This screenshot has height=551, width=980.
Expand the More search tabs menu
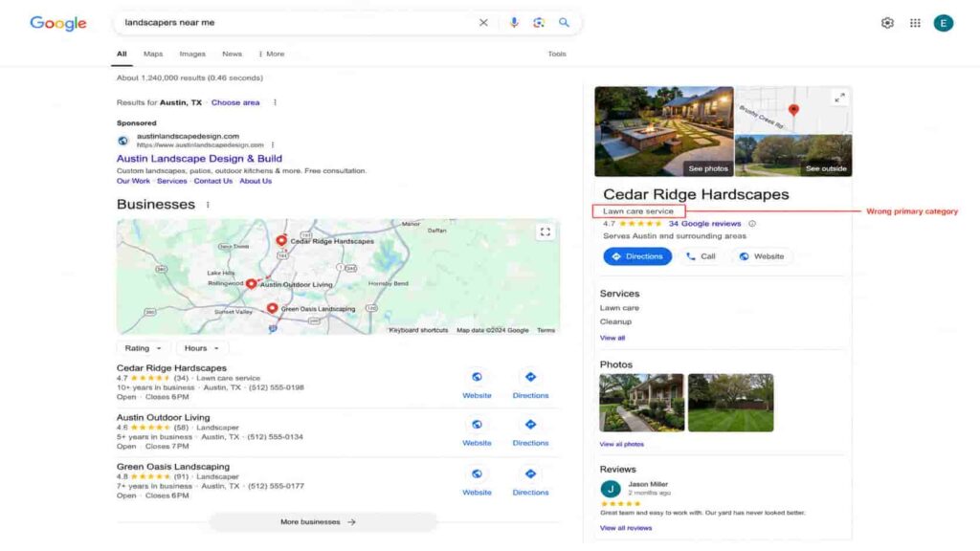(x=271, y=54)
